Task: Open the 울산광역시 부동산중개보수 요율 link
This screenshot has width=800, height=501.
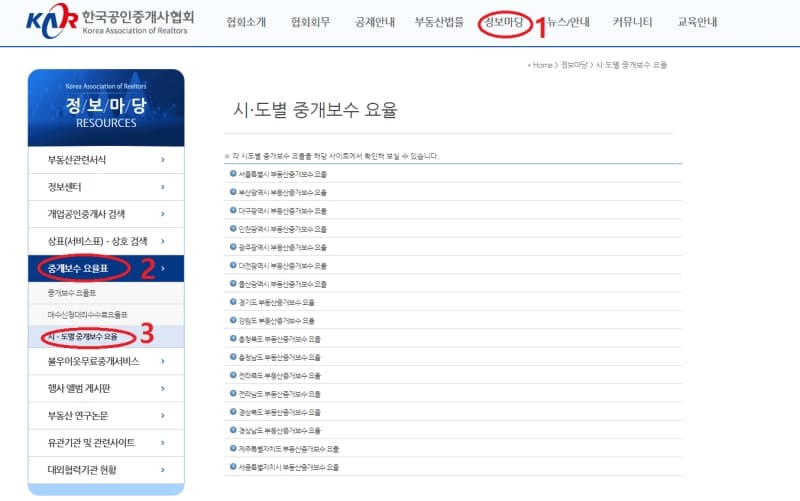Action: click(x=282, y=284)
